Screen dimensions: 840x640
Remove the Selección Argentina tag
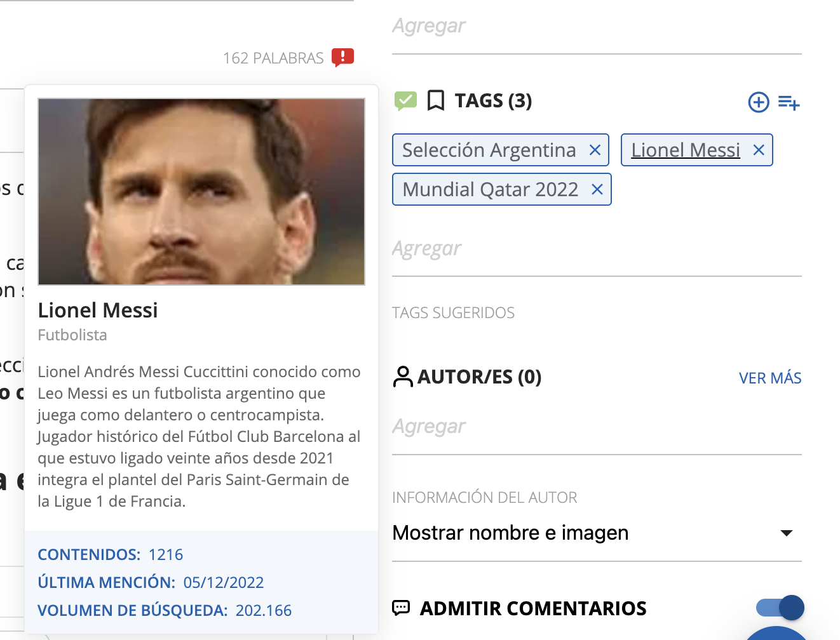pyautogui.click(x=595, y=150)
